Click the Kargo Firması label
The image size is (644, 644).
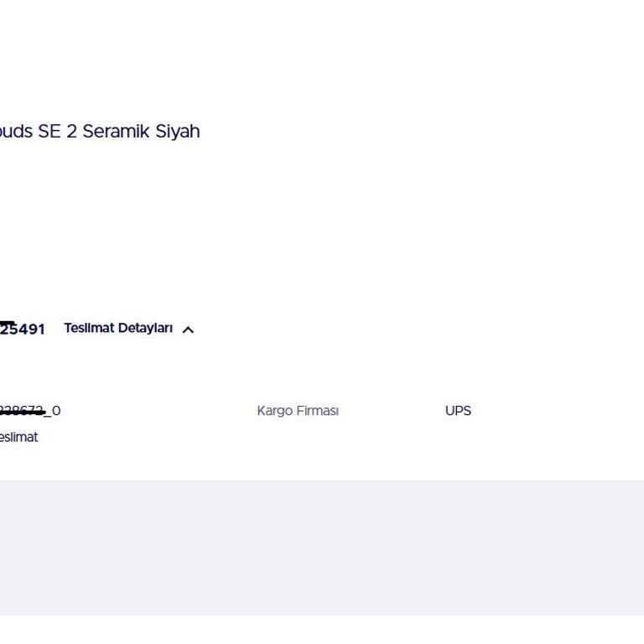(x=298, y=411)
